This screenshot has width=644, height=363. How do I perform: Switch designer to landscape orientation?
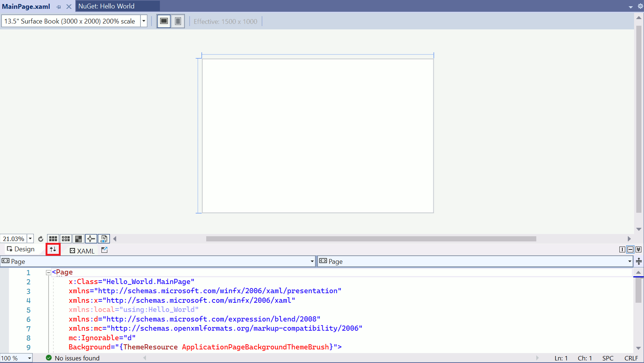164,21
